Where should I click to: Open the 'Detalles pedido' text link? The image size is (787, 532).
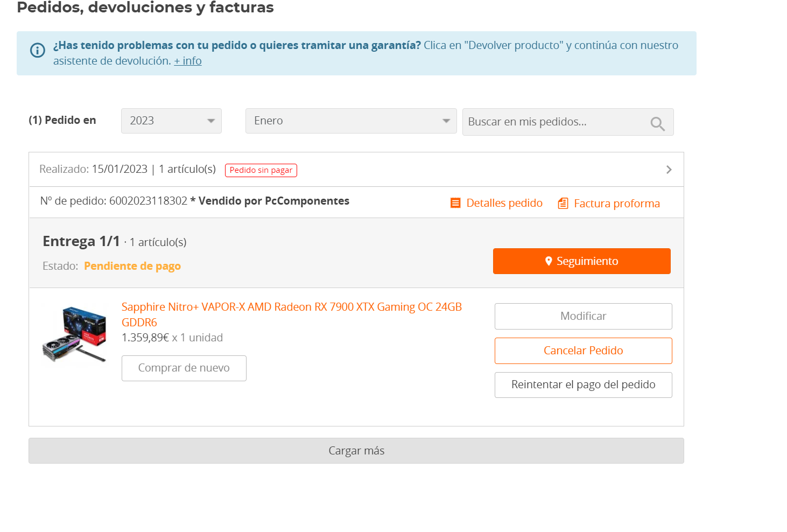(504, 203)
